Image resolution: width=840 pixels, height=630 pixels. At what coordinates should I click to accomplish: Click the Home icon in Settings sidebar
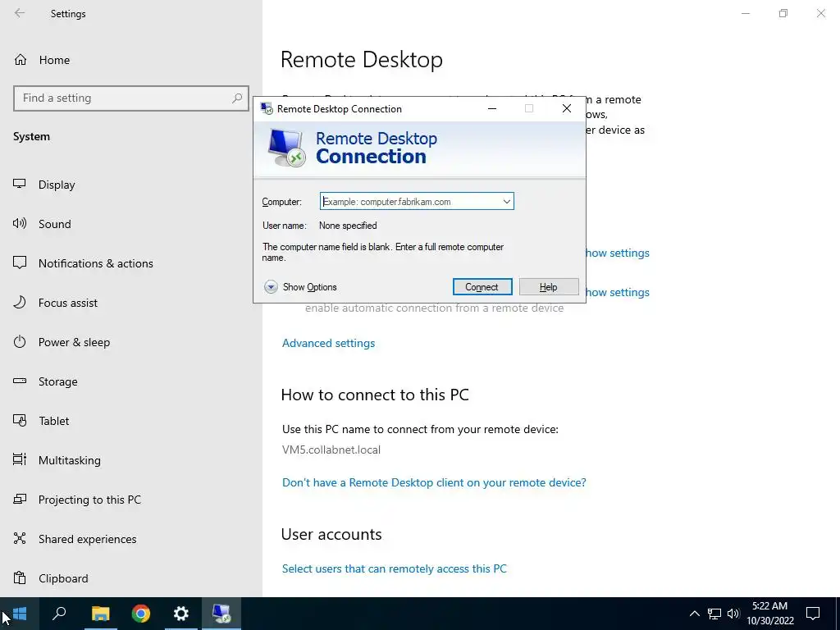point(21,59)
